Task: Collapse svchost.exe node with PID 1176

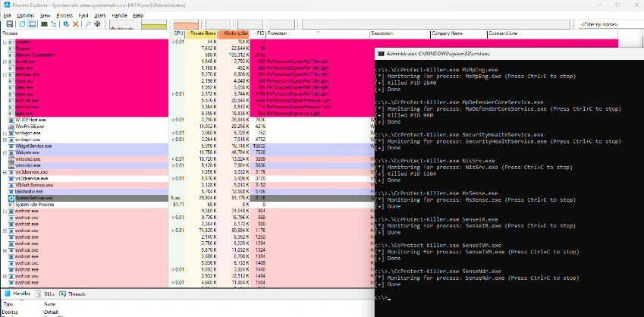Action: 5,231
